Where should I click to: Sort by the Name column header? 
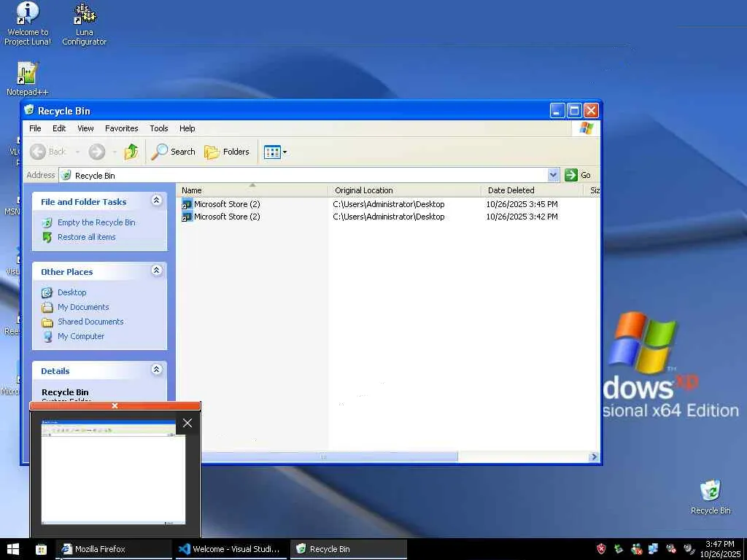252,190
